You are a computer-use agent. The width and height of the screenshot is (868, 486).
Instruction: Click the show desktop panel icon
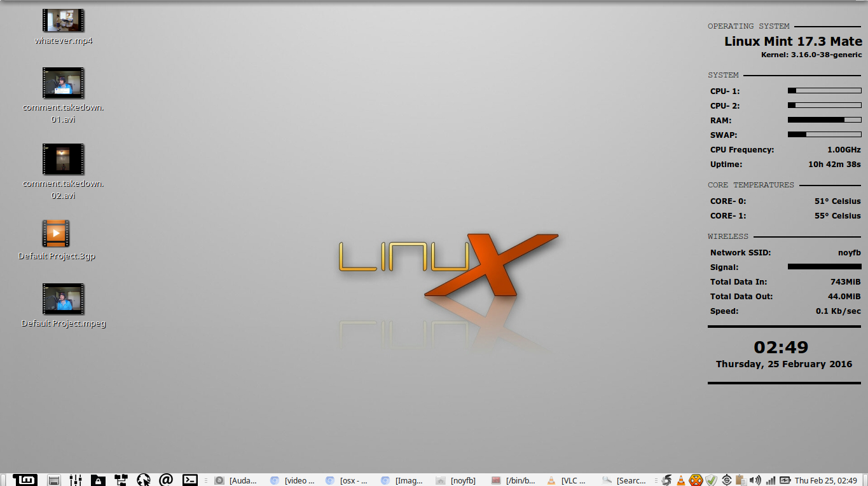[54, 480]
